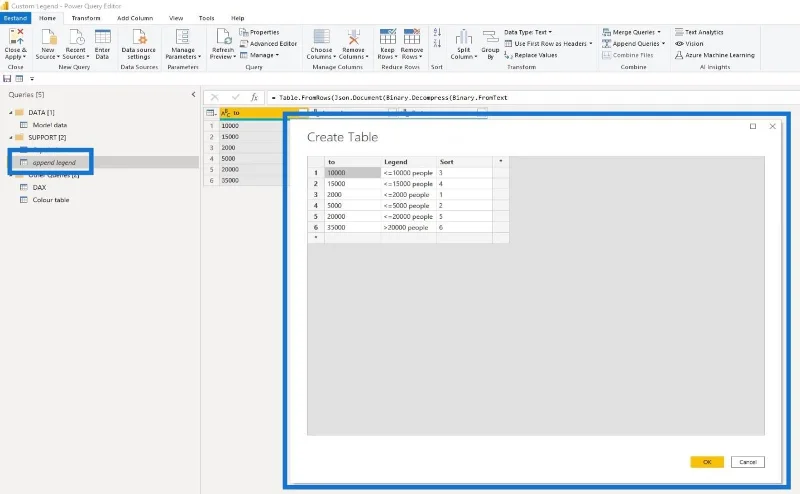The image size is (800, 494).
Task: Open the Merge Queries dropdown
Action: coord(632,32)
